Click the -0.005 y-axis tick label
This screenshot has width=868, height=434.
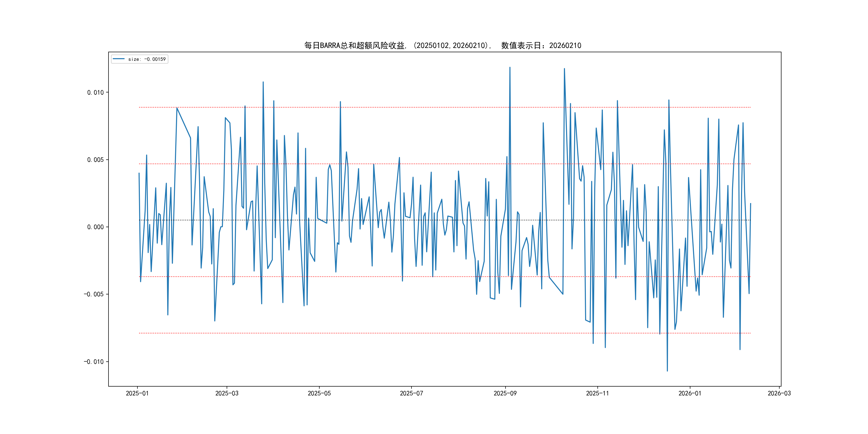94,294
